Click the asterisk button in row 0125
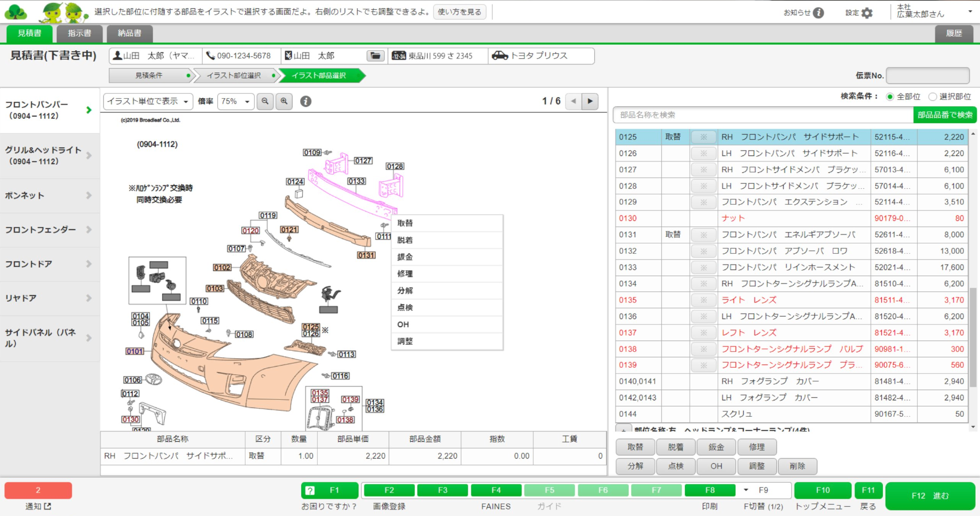The width and height of the screenshot is (980, 516). 703,137
